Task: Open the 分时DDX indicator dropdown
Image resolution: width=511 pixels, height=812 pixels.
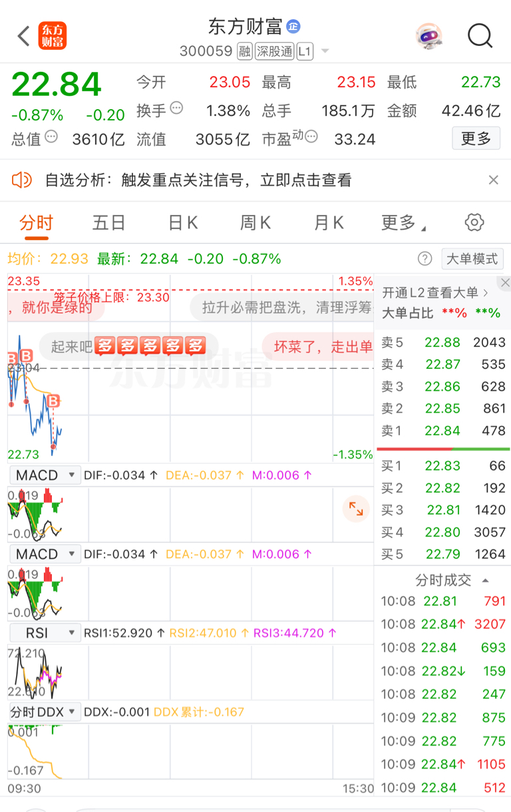Action: pyautogui.click(x=45, y=711)
